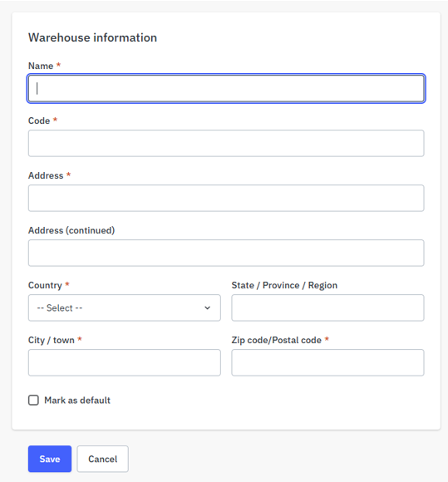Select the City / town input box
The height and width of the screenshot is (482, 448).
pos(124,362)
